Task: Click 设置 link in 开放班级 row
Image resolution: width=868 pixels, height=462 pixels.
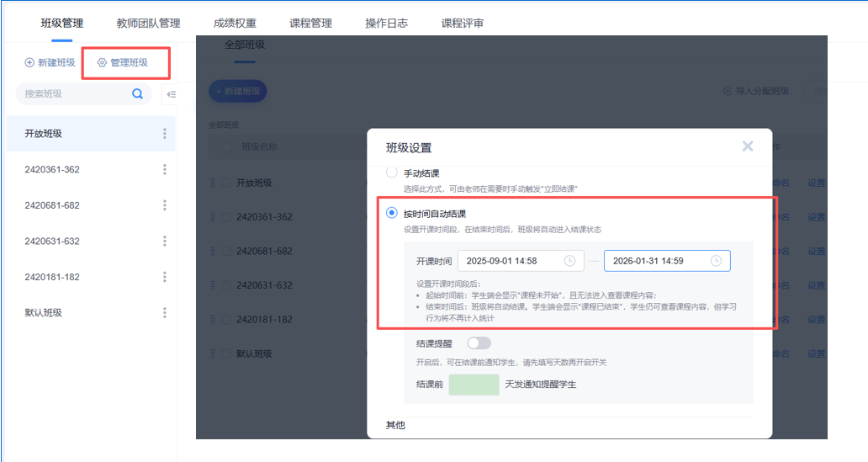Action: (817, 183)
